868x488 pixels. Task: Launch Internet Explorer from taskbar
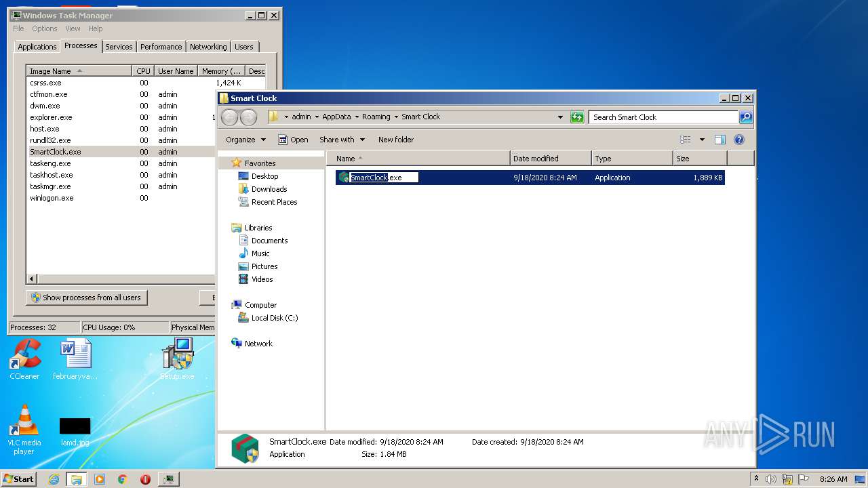[x=54, y=479]
